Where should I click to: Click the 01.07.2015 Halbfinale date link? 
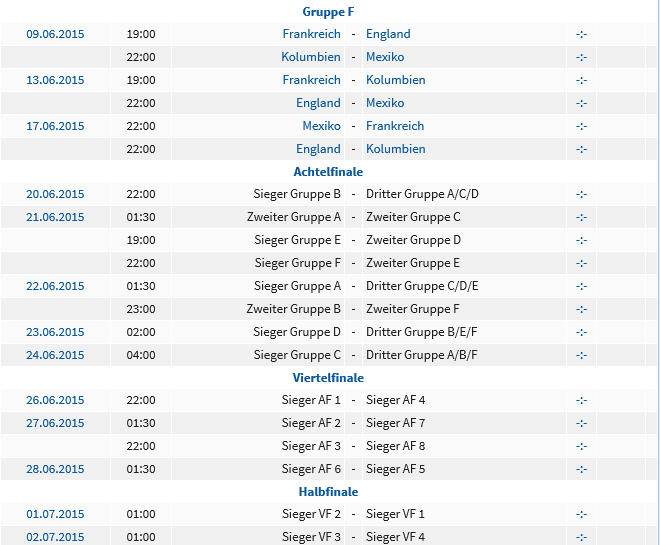(55, 514)
